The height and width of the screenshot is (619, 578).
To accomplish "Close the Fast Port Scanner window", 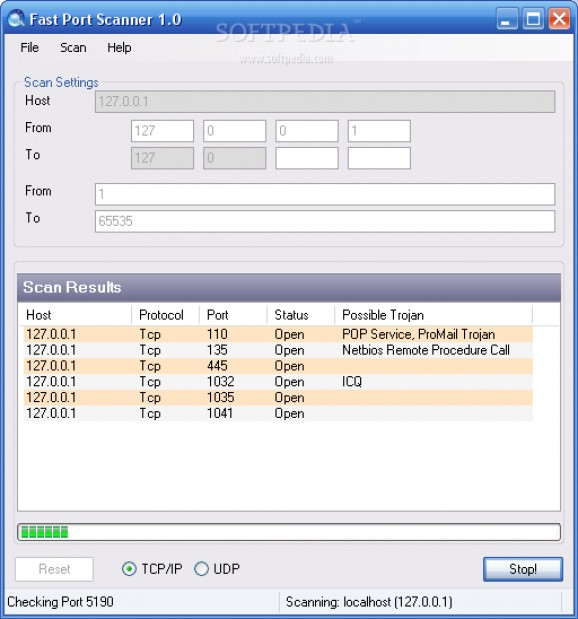I will pyautogui.click(x=559, y=19).
